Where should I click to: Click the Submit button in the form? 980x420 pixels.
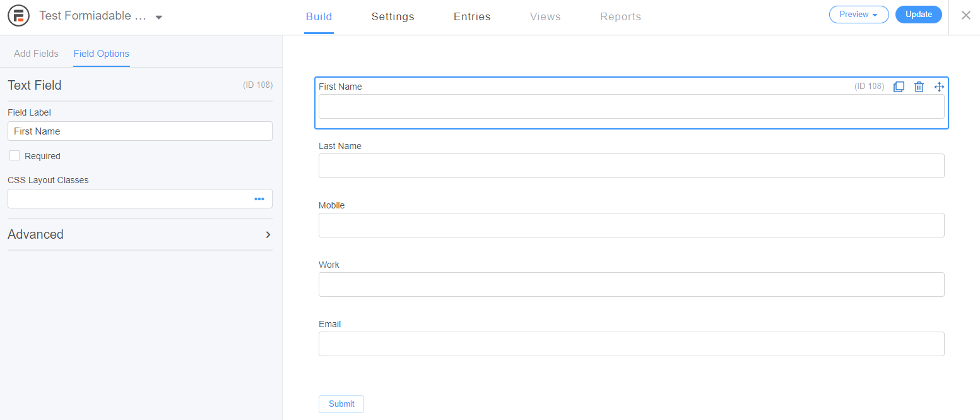pyautogui.click(x=341, y=404)
